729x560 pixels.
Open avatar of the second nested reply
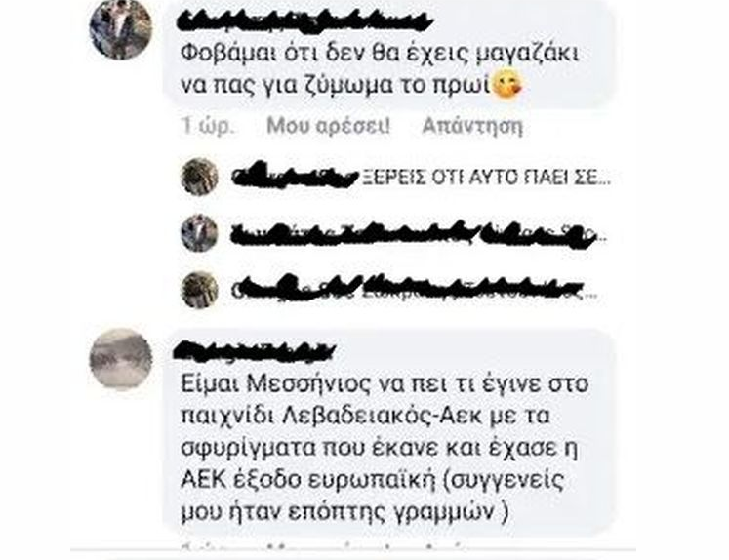(x=199, y=233)
